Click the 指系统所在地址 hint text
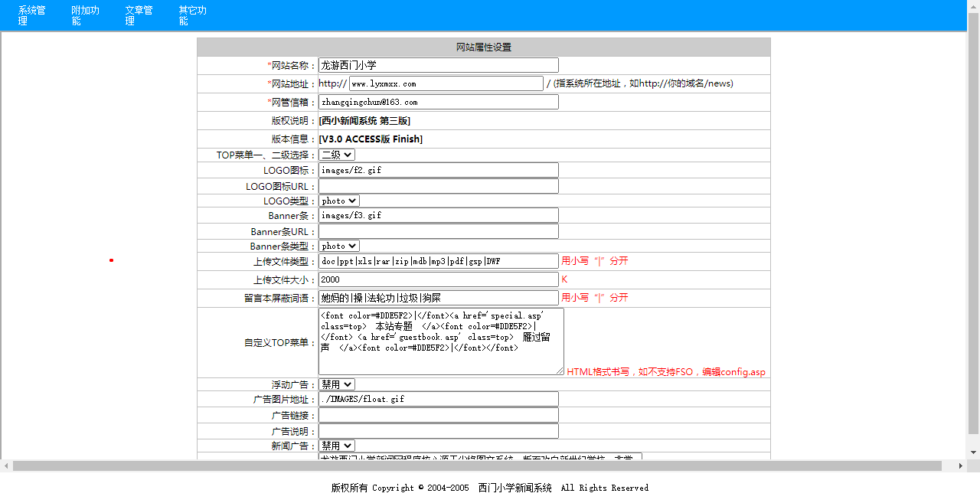Viewport: 980px width, 503px height. [x=643, y=83]
